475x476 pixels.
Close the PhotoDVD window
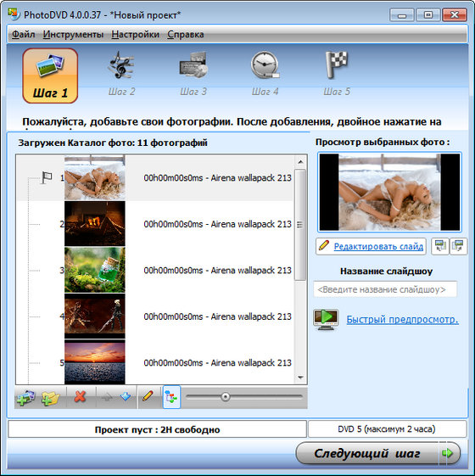pos(455,15)
